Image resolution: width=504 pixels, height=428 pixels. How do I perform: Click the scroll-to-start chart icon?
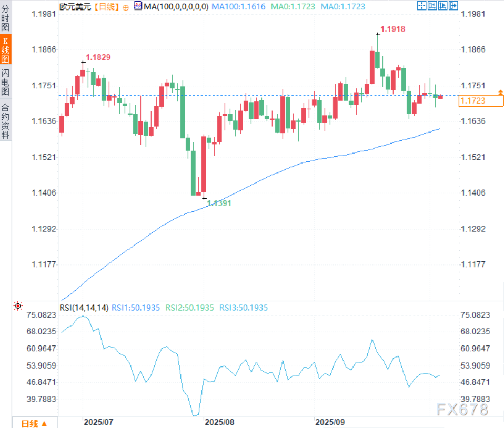(x=432, y=6)
